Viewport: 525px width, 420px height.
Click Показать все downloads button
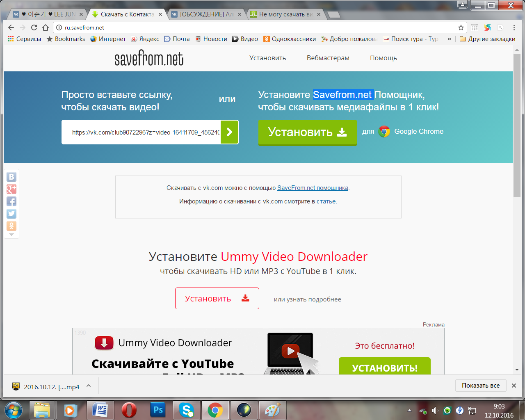click(x=481, y=386)
